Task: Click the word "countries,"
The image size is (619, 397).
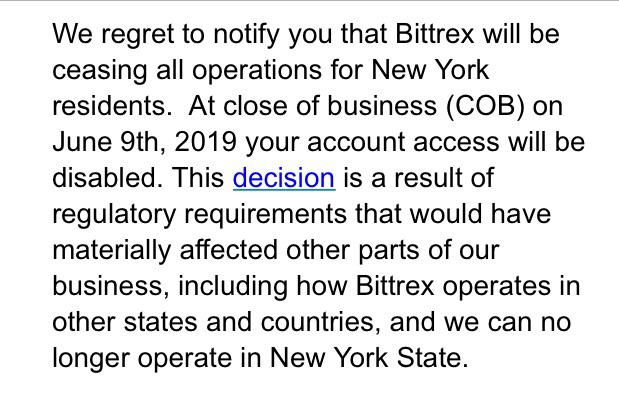Action: pyautogui.click(x=320, y=322)
